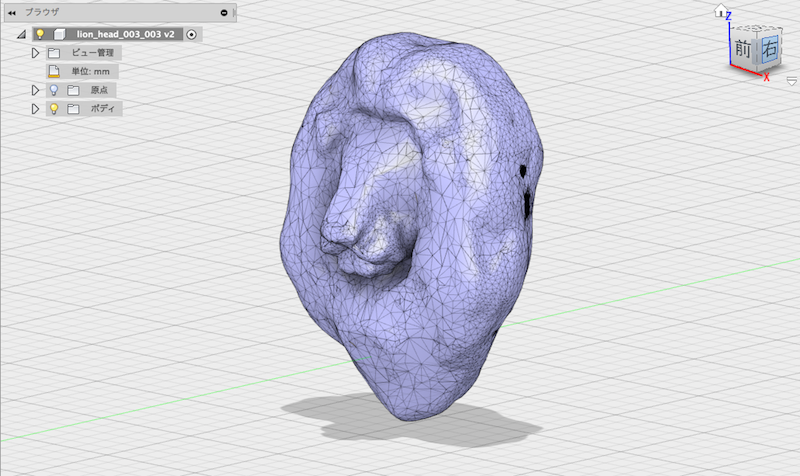Click the folder icon of ビュー管理

coord(54,53)
